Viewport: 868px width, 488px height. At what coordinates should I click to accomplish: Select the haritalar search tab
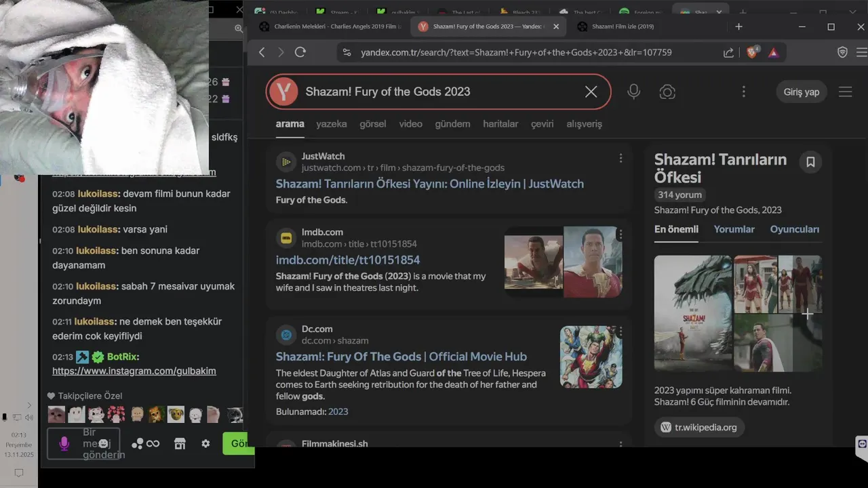click(x=500, y=124)
